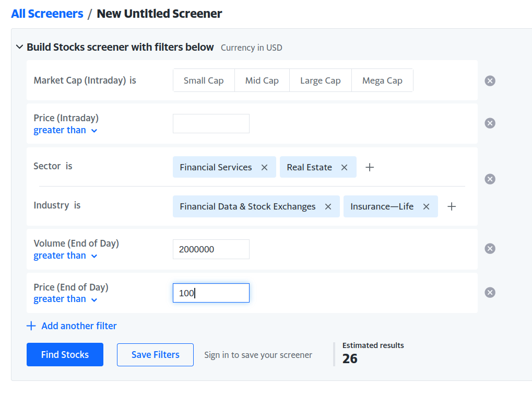Click the Find Stocks button
This screenshot has height=394, width=532.
tap(65, 354)
